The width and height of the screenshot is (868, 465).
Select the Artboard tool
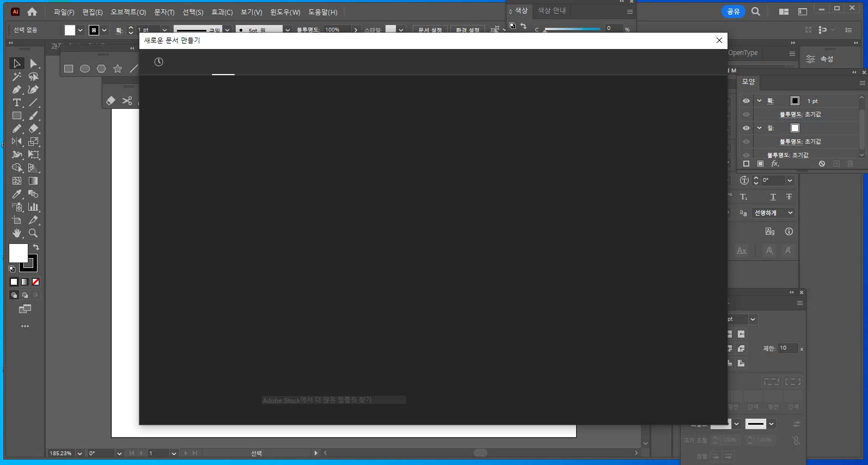[x=16, y=221]
